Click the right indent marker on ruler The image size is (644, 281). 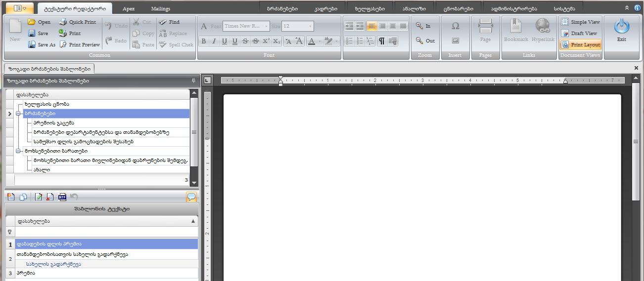click(565, 81)
